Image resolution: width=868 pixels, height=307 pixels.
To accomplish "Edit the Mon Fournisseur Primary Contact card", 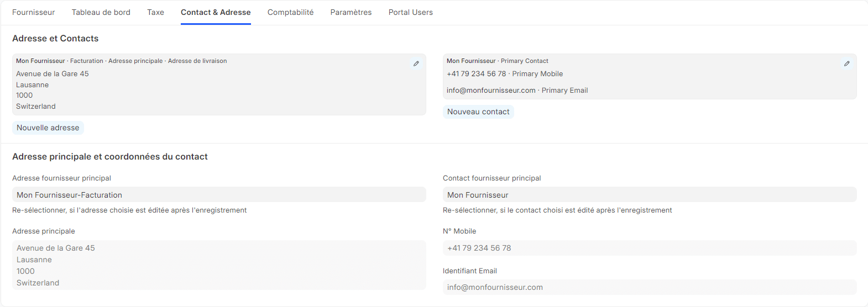I will pos(847,63).
